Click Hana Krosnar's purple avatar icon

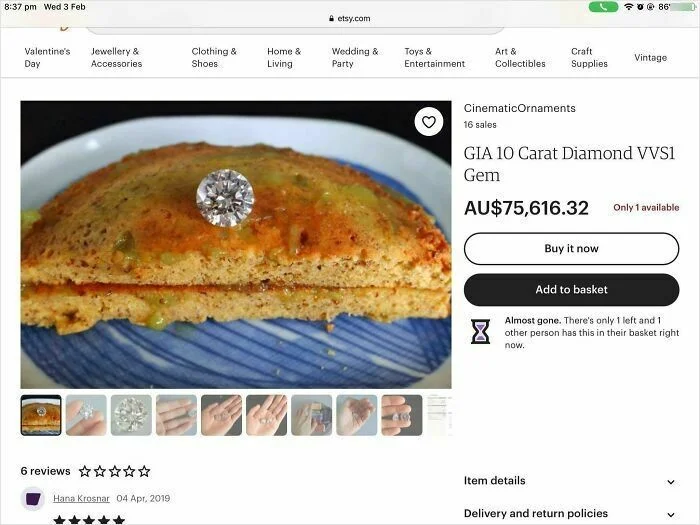click(33, 498)
